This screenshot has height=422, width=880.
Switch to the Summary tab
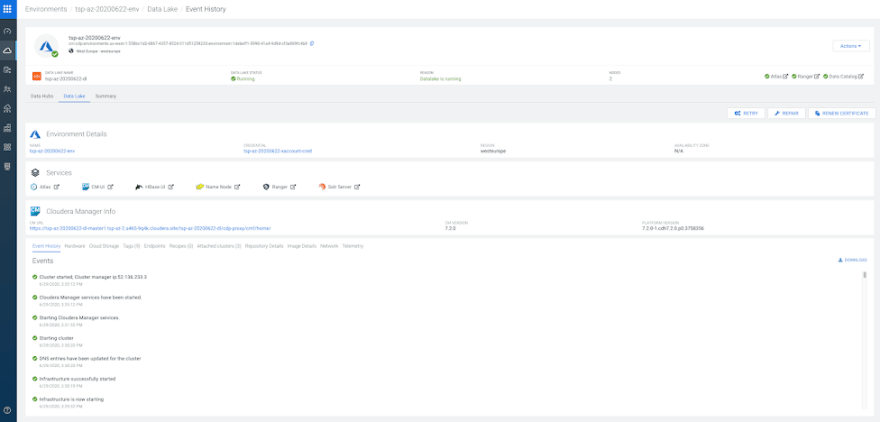coord(106,97)
